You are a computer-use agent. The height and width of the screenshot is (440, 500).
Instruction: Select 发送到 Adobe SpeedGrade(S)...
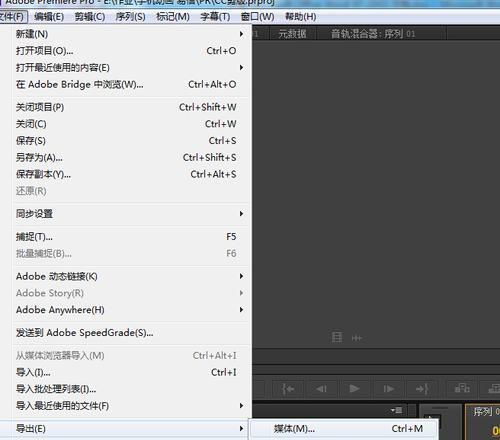130,333
